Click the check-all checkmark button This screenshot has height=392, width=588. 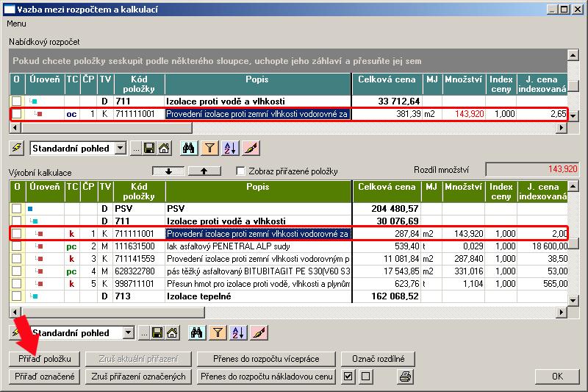[348, 377]
